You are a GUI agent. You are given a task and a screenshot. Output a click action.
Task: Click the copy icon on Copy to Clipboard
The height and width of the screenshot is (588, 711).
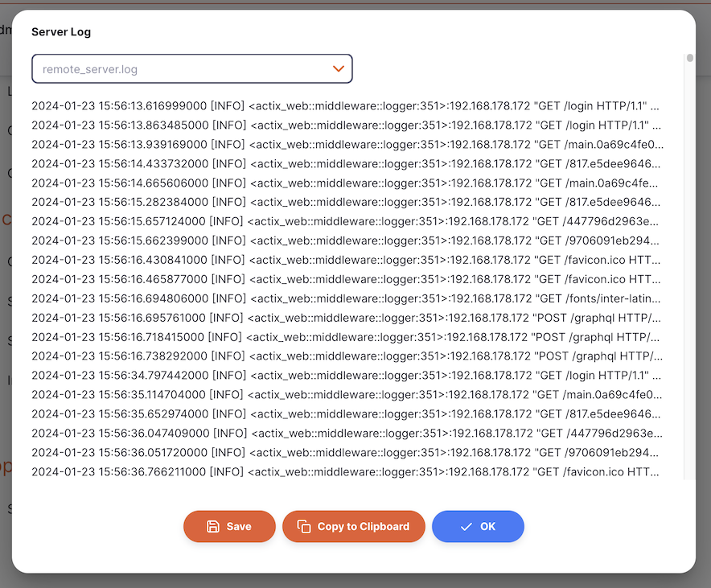pos(304,526)
